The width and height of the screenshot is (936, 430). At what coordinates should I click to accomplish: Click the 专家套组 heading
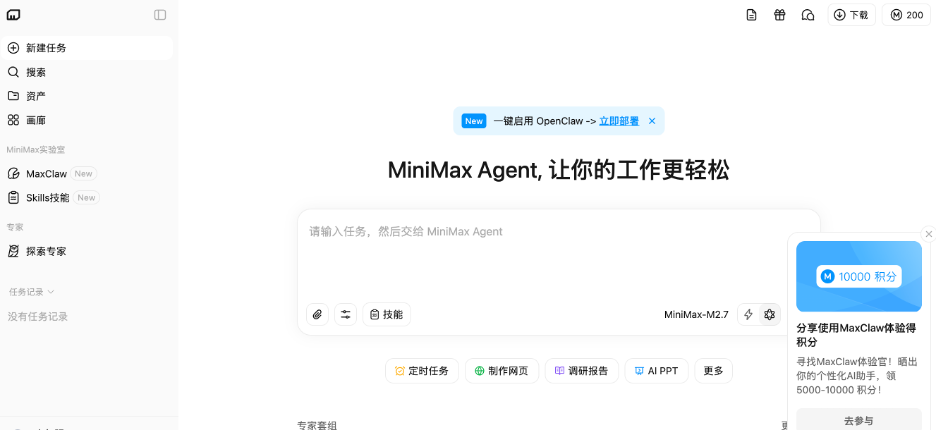point(317,425)
